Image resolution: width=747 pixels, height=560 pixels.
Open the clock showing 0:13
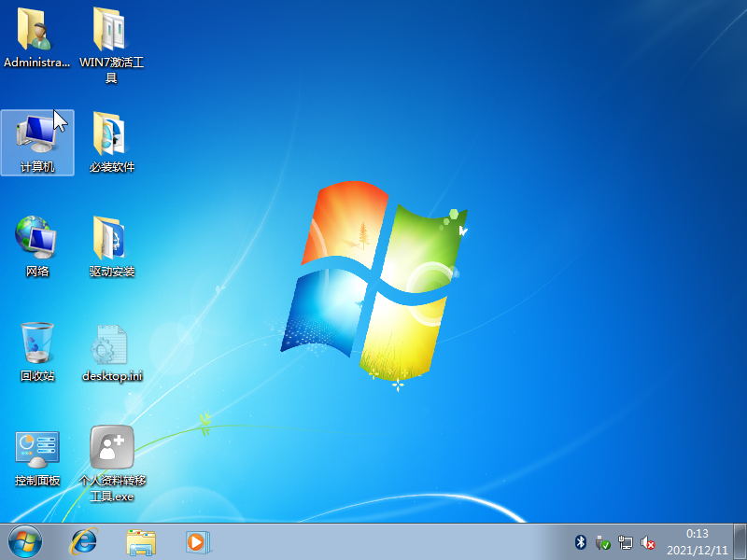click(x=697, y=542)
